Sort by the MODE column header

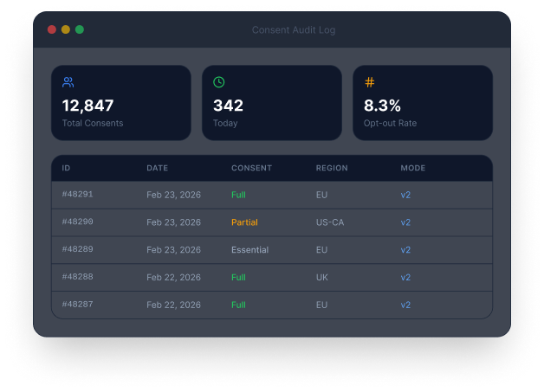412,168
